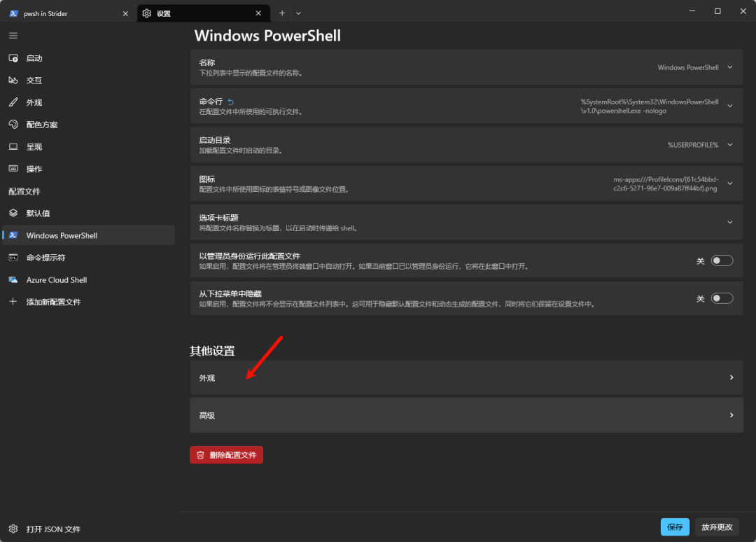
Task: Click 添加新配置文件
Action: point(89,302)
